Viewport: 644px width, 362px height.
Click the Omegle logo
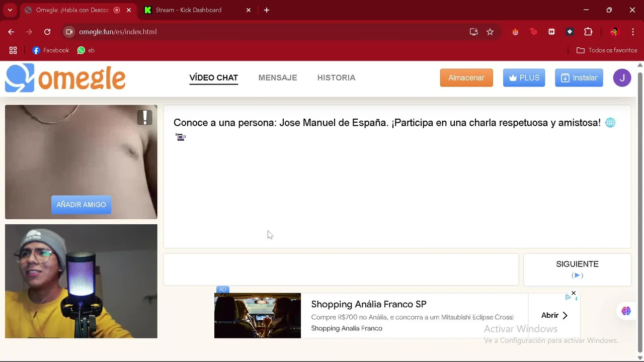(65, 78)
